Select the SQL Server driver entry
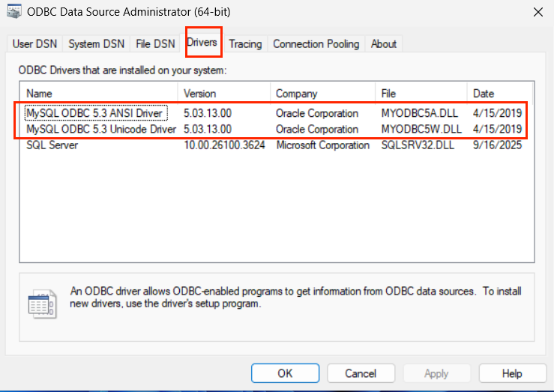Screen dimensions: 554x392 click(52, 145)
